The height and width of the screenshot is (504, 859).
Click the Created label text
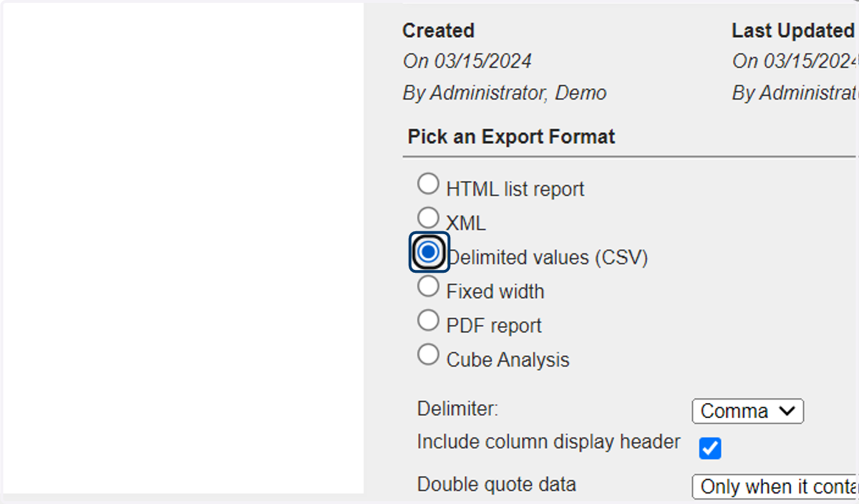[x=438, y=31]
